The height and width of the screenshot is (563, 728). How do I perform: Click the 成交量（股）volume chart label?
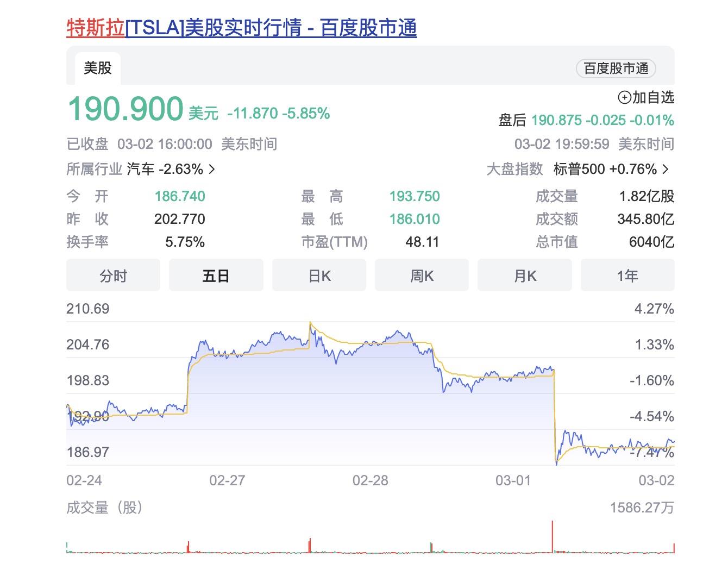click(104, 508)
